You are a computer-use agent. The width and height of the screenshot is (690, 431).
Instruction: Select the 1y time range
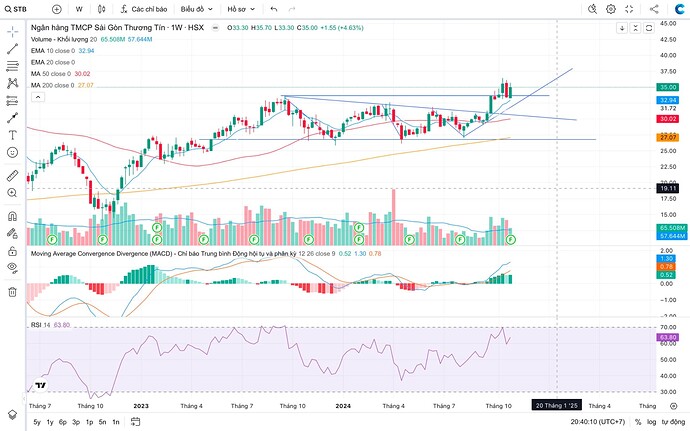(x=51, y=423)
